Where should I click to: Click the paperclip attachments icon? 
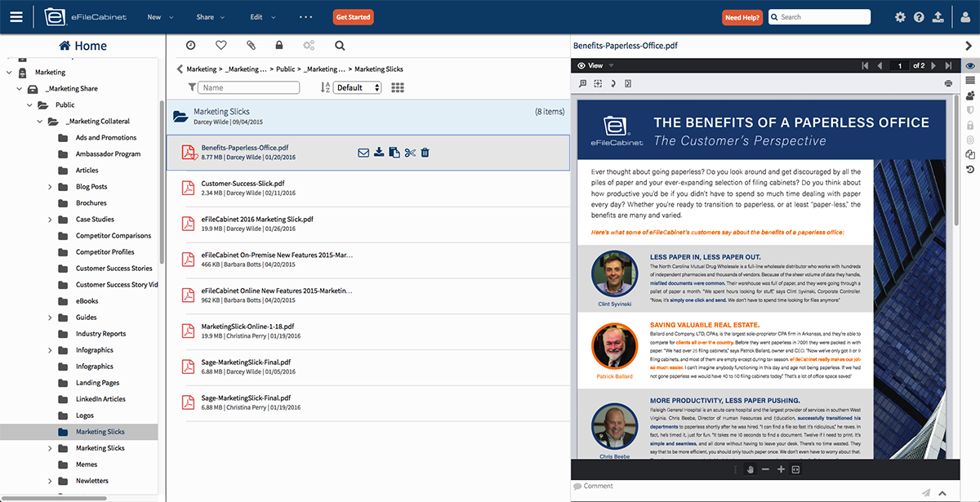click(x=251, y=46)
